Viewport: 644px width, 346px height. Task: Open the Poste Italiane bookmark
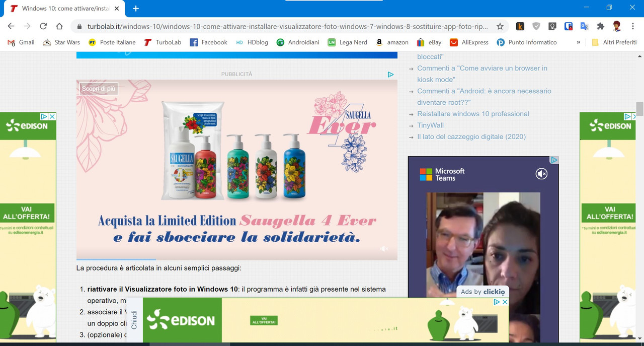112,42
